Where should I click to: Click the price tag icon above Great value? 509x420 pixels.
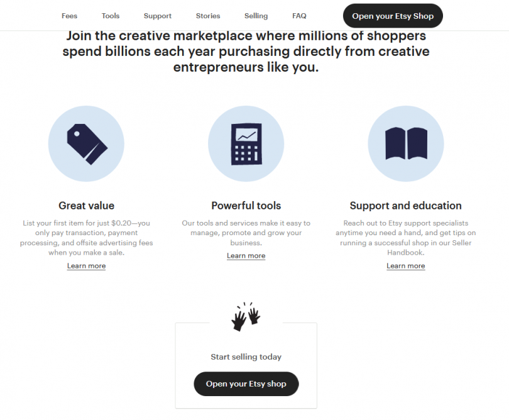(86, 143)
